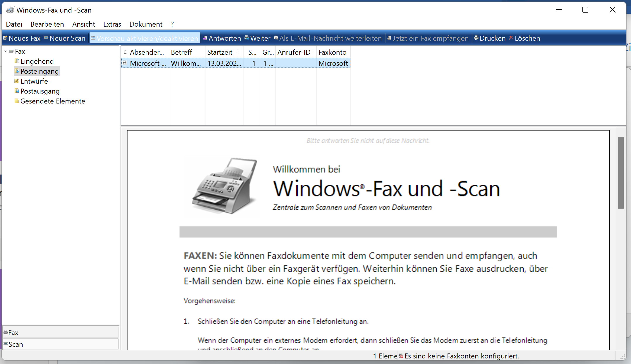Sort by Absender column header
The width and height of the screenshot is (631, 364).
[148, 52]
